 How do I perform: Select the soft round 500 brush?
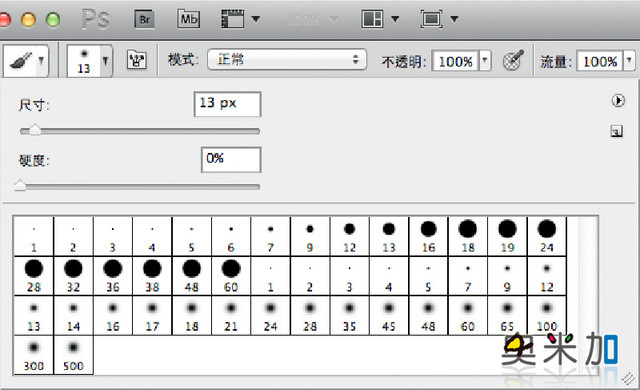point(73,355)
